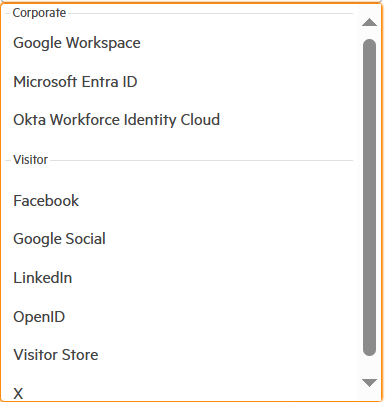The width and height of the screenshot is (385, 402).
Task: Select Facebook under Visitor
Action: pos(46,201)
